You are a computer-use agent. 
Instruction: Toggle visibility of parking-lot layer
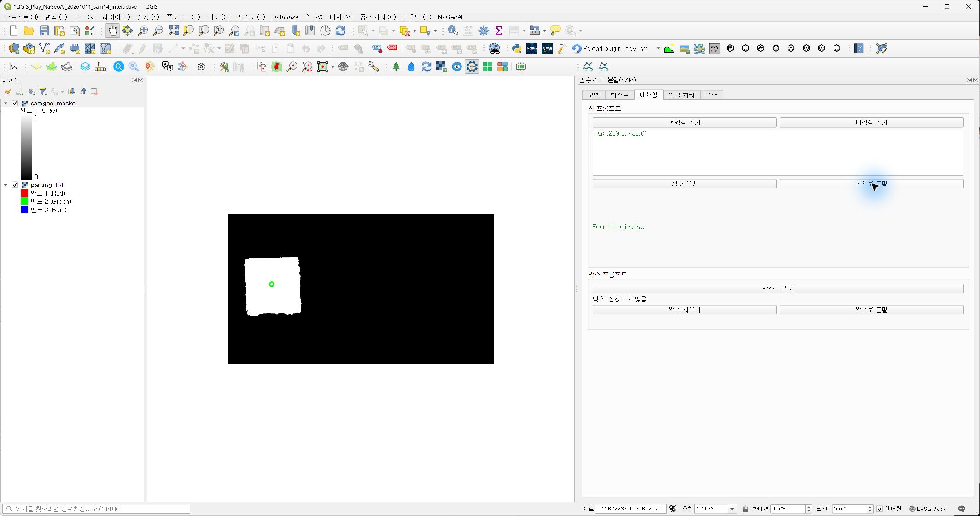(15, 185)
